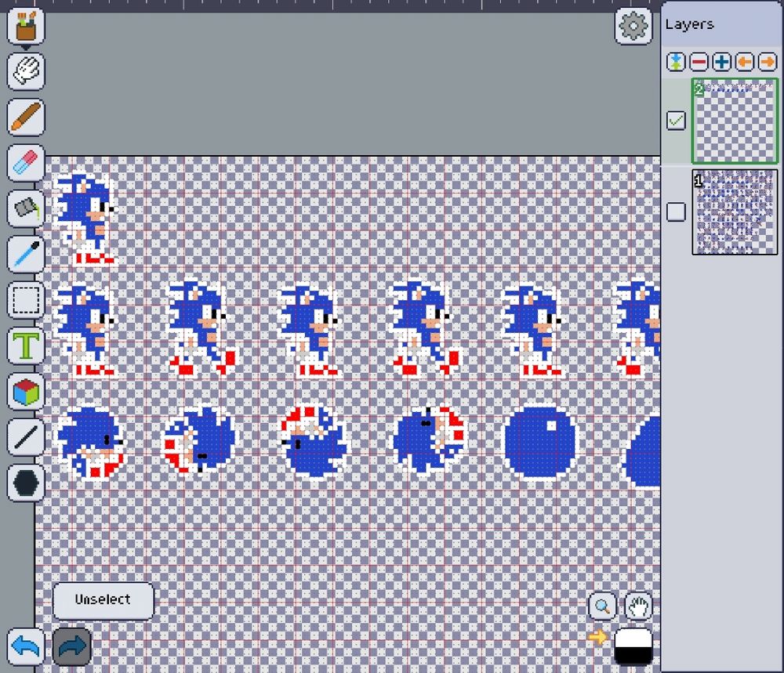Select the white glove move tool
784x673 pixels.
click(x=26, y=71)
